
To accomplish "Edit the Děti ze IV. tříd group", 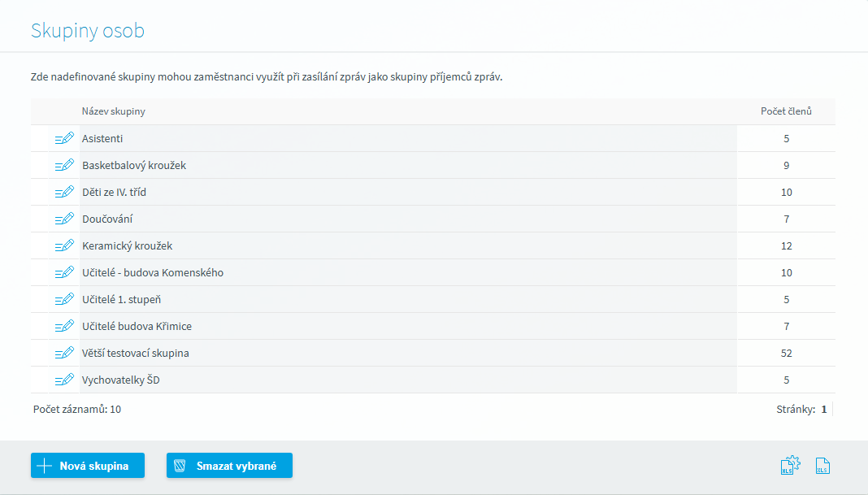I will pos(64,192).
